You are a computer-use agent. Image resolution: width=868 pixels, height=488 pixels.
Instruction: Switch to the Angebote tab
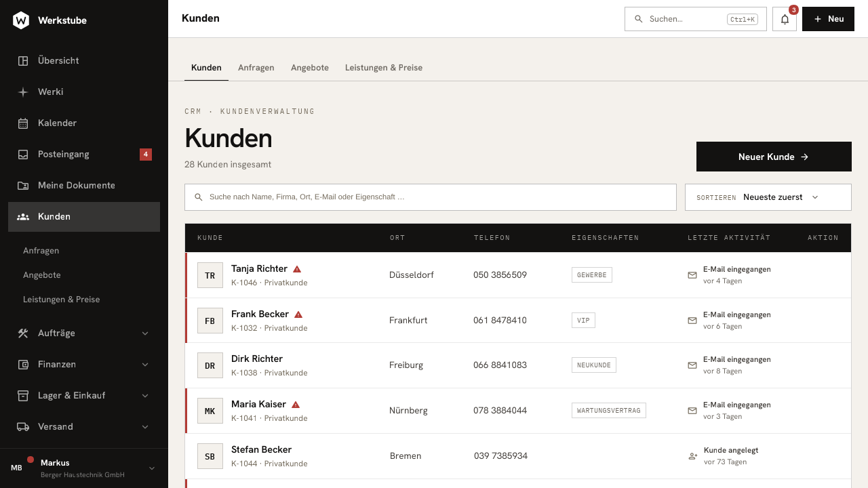click(310, 68)
